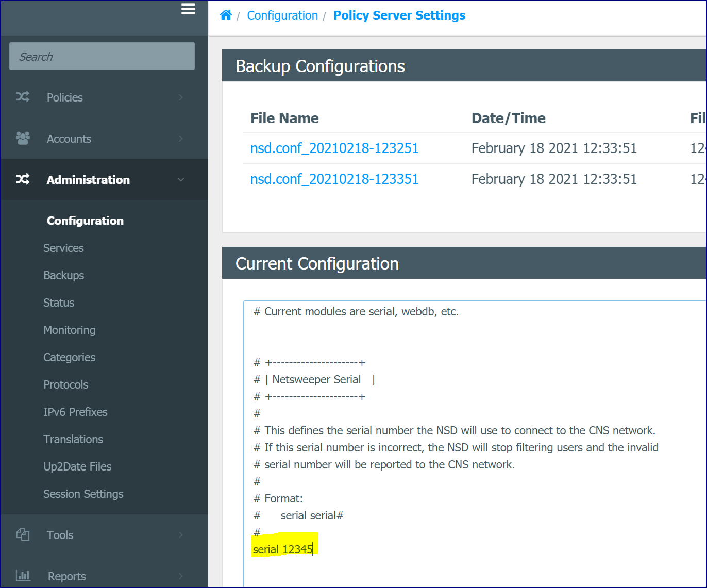Click the Configuration breadcrumb link
This screenshot has height=588, width=707.
282,15
